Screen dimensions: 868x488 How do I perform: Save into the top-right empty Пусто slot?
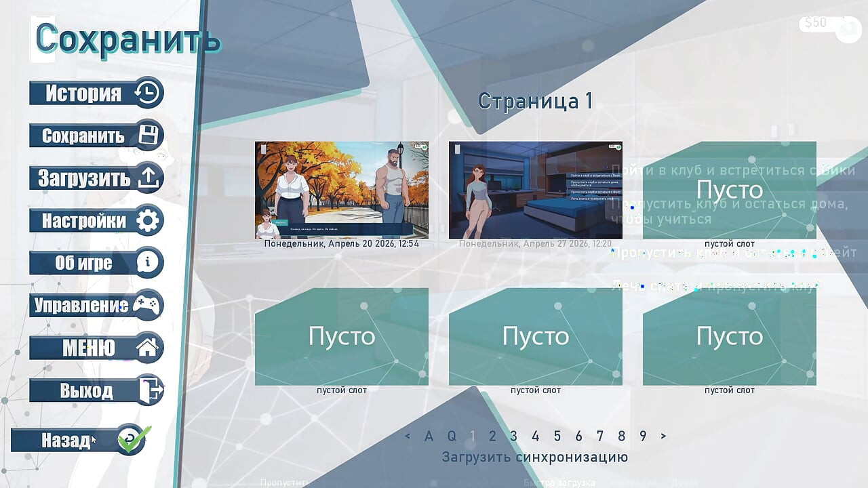(730, 190)
